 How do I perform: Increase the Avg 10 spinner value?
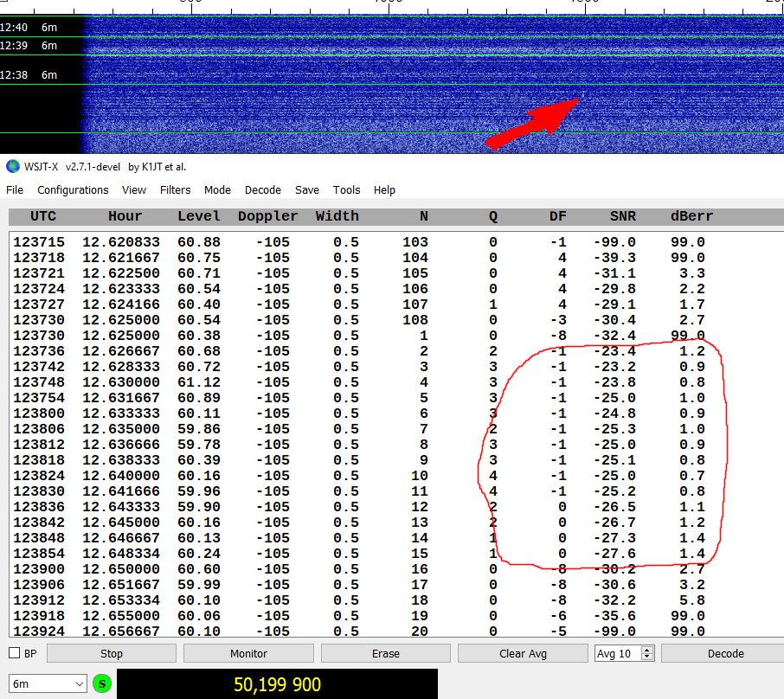[x=647, y=650]
